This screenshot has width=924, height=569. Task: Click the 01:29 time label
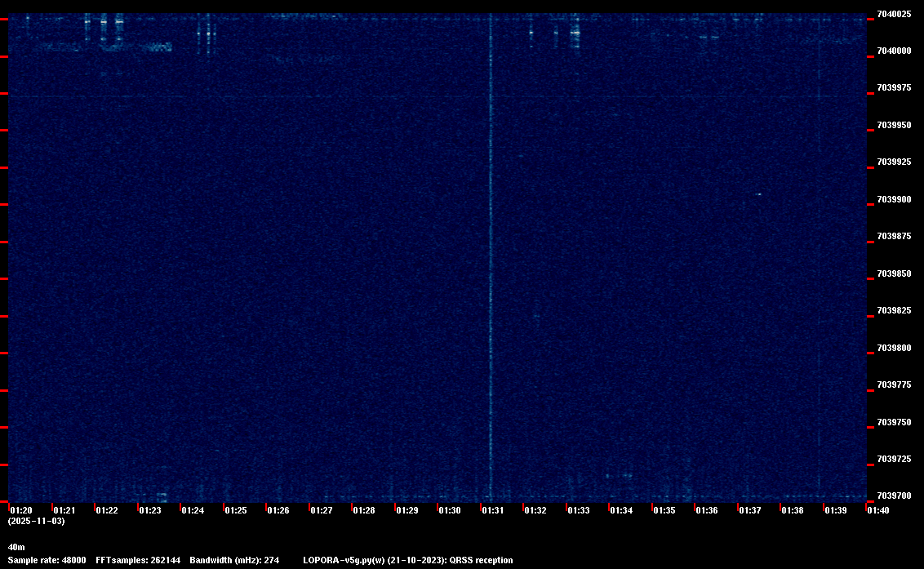click(407, 510)
